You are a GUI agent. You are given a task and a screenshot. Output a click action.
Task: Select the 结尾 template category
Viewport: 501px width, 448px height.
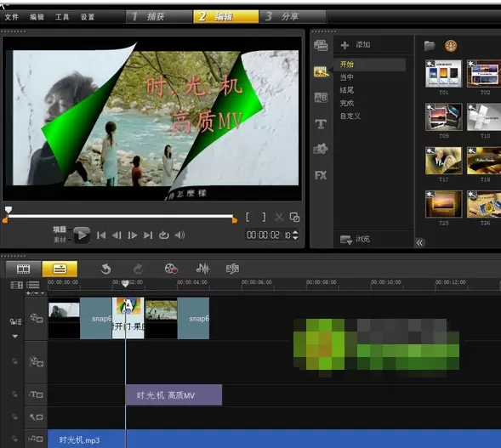coord(347,90)
